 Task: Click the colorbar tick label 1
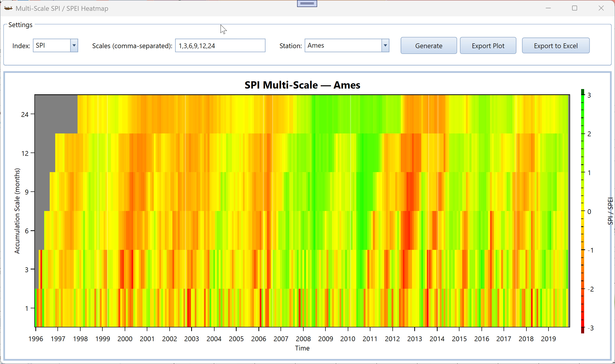click(589, 173)
